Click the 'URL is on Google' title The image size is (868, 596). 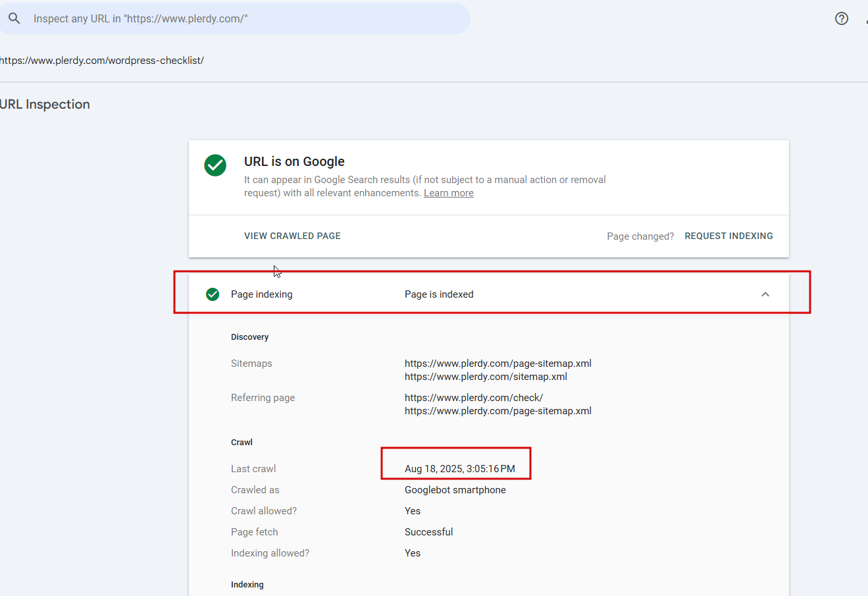pyautogui.click(x=294, y=161)
